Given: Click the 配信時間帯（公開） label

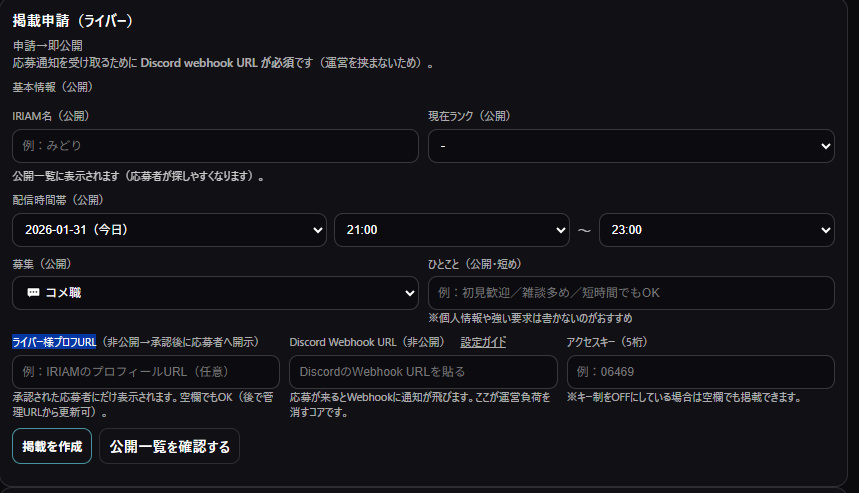Looking at the screenshot, I should tap(57, 199).
